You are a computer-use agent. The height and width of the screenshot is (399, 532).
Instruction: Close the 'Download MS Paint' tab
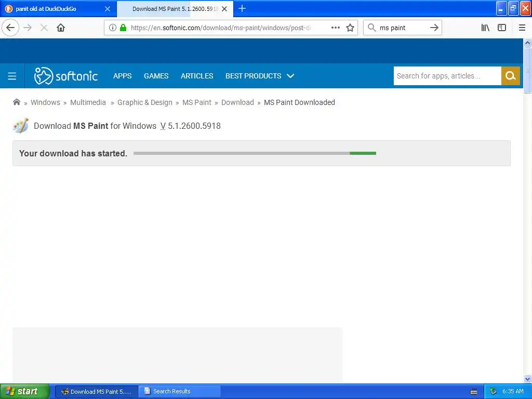tap(224, 9)
